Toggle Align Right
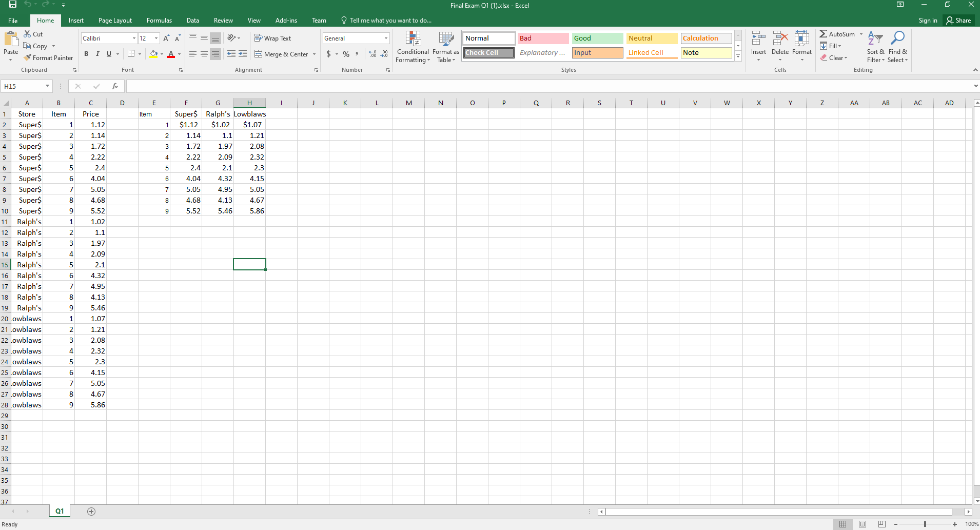The image size is (980, 530). click(215, 54)
